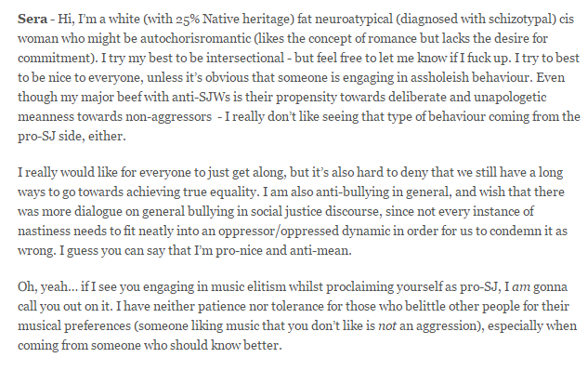
Task: Click the text "pro-SJ side, either."
Action: (72, 137)
